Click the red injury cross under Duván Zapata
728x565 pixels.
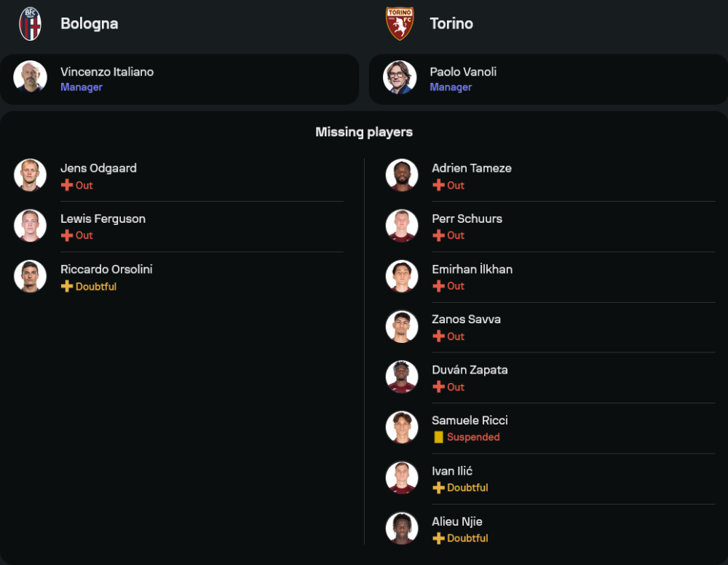438,387
